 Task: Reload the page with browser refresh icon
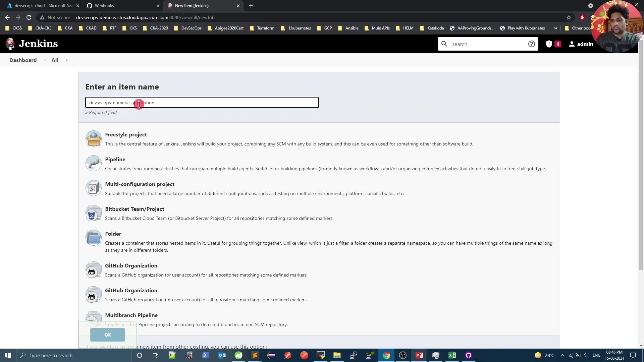(x=29, y=17)
